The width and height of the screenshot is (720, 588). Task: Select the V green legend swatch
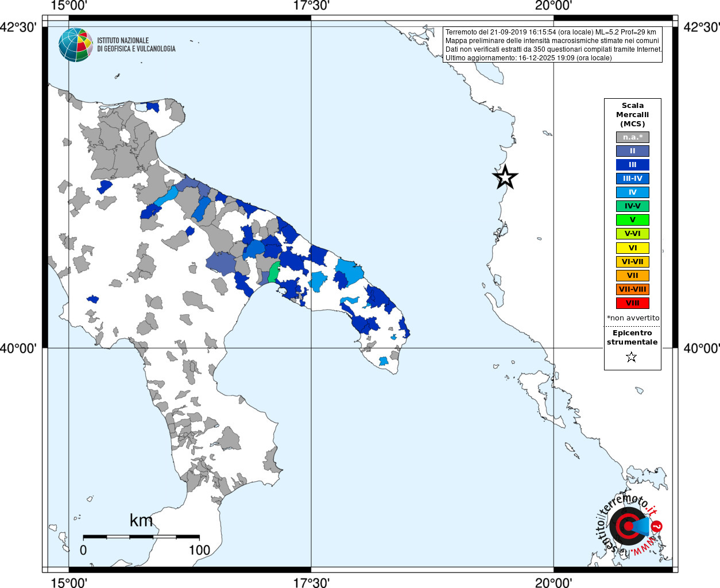click(x=633, y=220)
